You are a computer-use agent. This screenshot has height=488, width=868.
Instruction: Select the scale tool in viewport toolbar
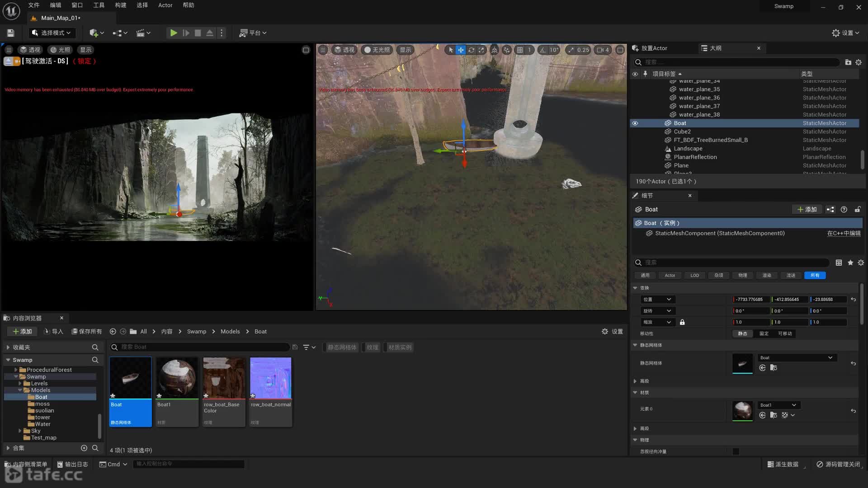(481, 50)
